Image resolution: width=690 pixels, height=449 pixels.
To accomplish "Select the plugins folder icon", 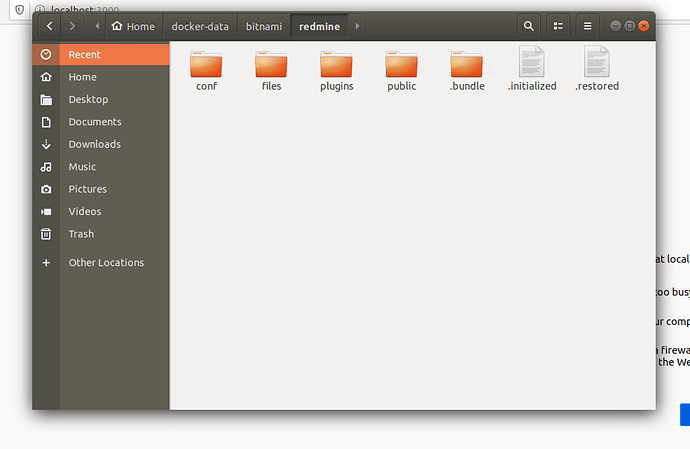I will pos(336,64).
